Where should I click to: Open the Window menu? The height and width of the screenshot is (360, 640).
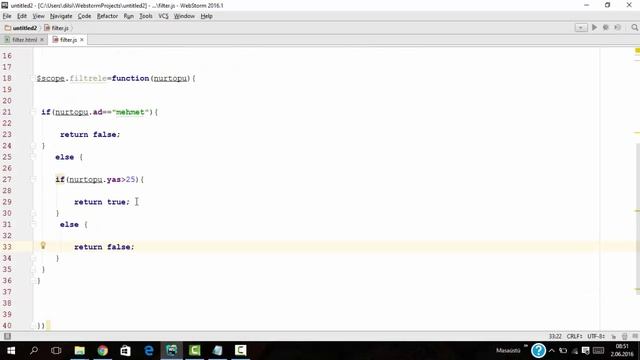(184, 16)
